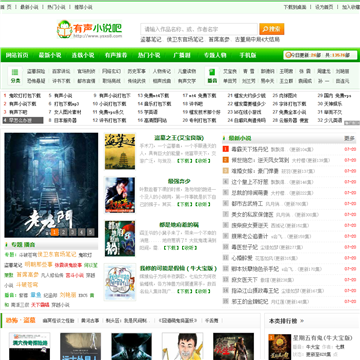Open 都市古武特工 in latest list
360x360 pixels.
tap(247, 204)
